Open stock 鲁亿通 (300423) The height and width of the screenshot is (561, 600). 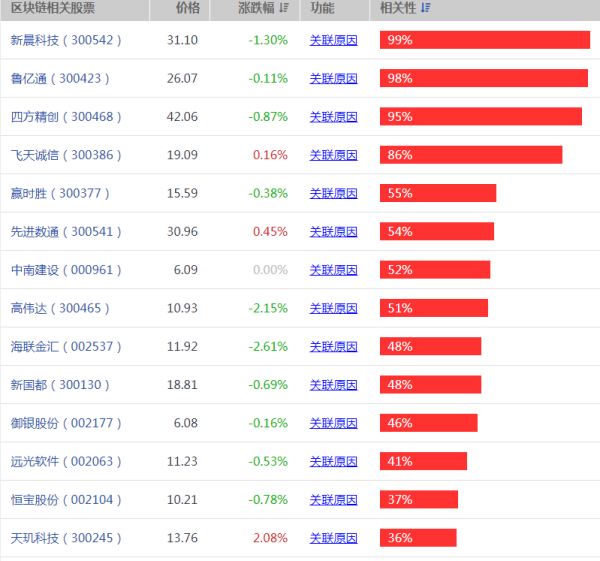click(x=60, y=78)
